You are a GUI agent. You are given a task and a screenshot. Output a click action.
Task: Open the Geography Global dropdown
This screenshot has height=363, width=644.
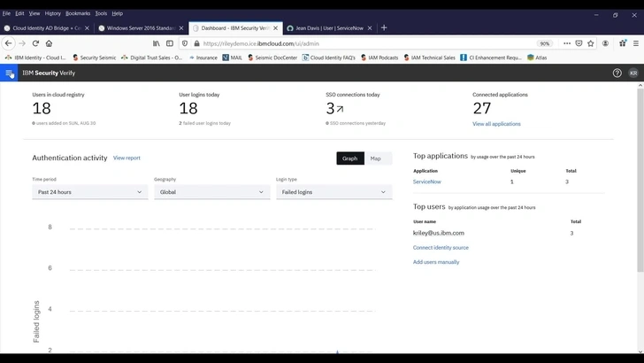click(x=211, y=192)
